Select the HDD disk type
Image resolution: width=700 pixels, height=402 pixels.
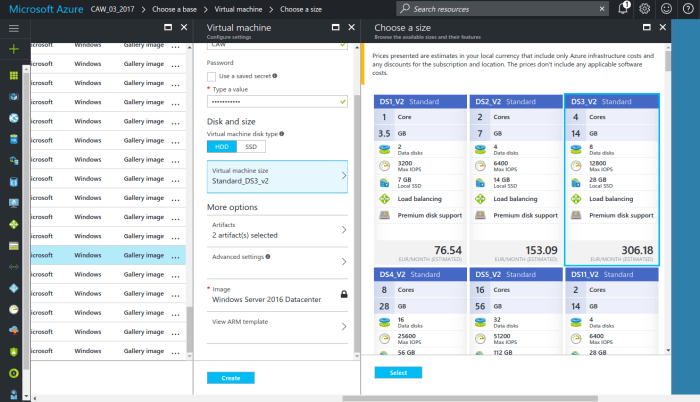click(x=222, y=147)
